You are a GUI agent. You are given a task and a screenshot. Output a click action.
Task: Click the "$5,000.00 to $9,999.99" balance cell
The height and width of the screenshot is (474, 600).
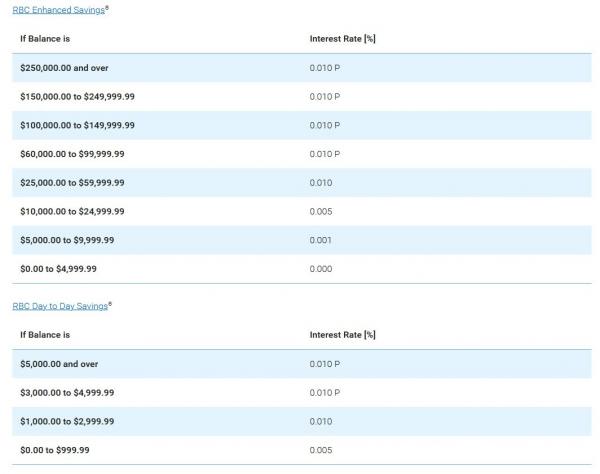coord(67,240)
